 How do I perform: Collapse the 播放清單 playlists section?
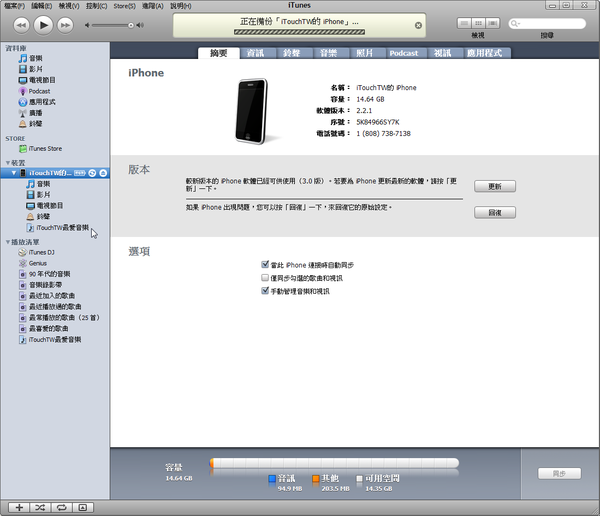(x=8, y=242)
